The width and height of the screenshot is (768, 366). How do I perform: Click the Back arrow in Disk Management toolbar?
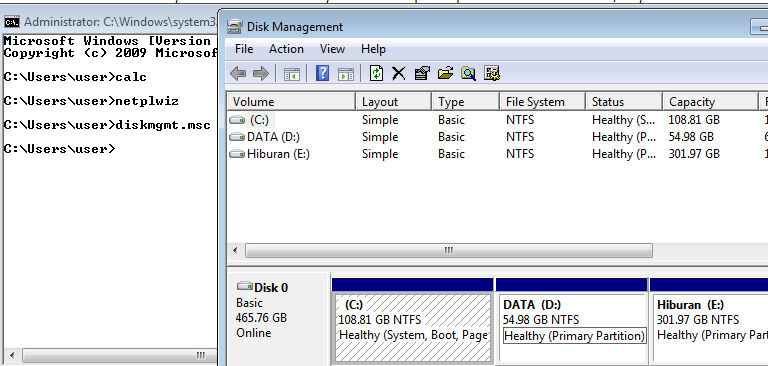[x=238, y=74]
